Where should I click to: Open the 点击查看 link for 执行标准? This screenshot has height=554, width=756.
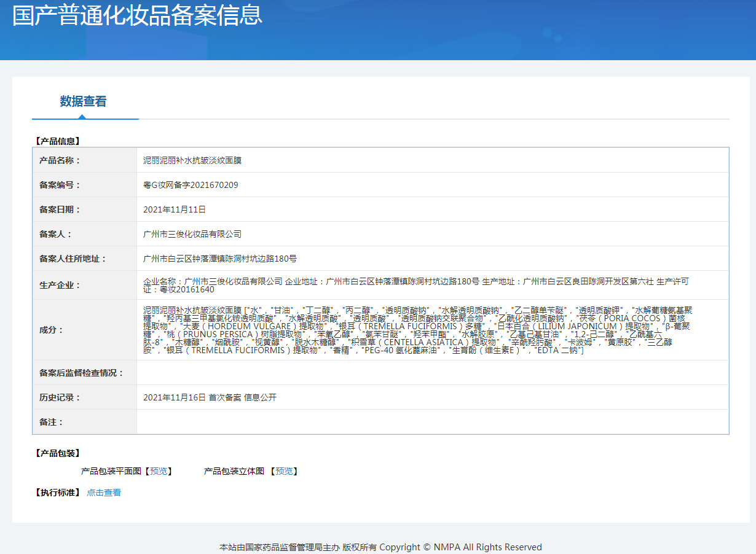(x=104, y=493)
